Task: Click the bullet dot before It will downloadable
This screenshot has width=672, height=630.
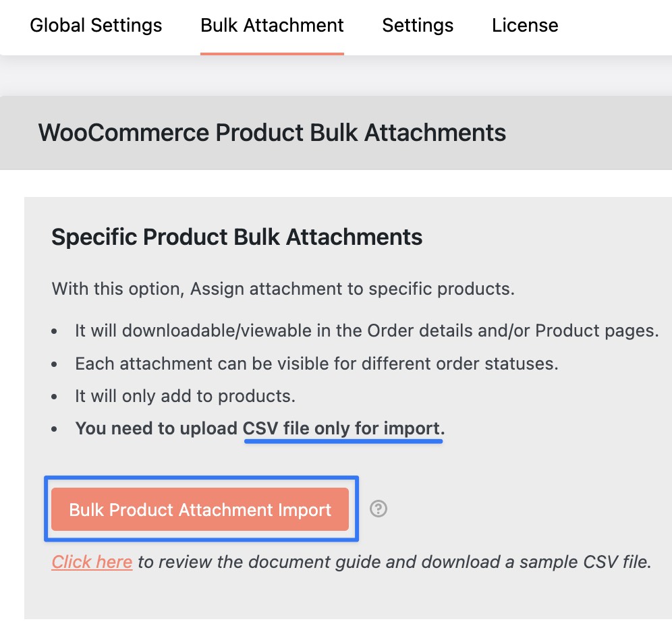Action: (x=54, y=331)
